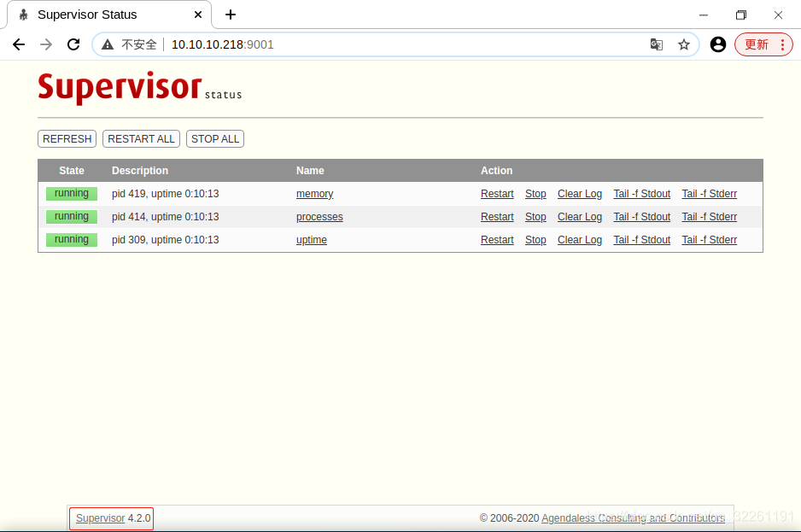Minimize the browser window
This screenshot has width=801, height=532.
(704, 15)
